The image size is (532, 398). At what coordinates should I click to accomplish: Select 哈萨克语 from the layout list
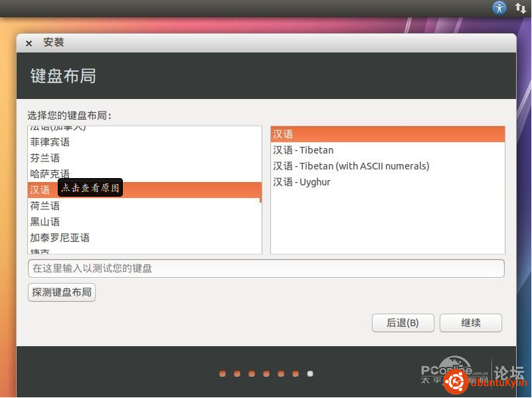coord(50,174)
